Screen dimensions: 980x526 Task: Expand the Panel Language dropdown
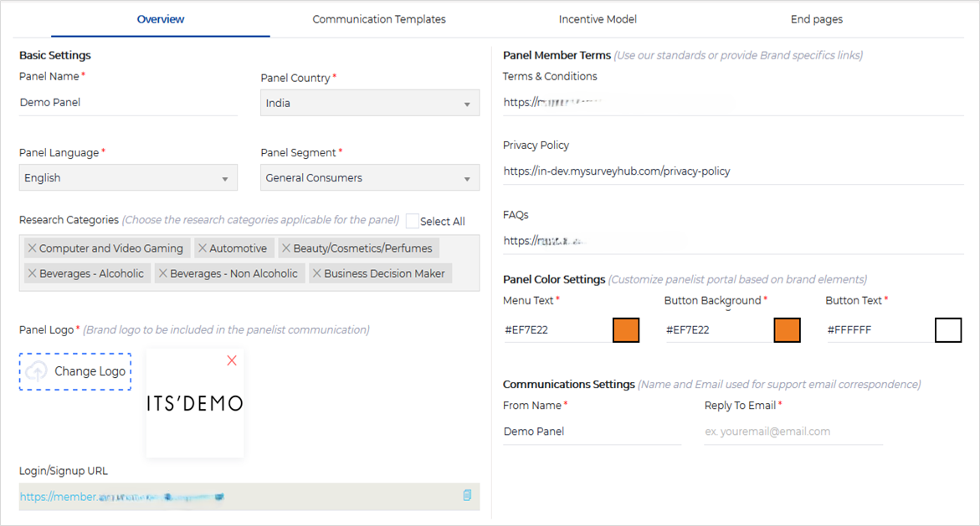pyautogui.click(x=128, y=178)
